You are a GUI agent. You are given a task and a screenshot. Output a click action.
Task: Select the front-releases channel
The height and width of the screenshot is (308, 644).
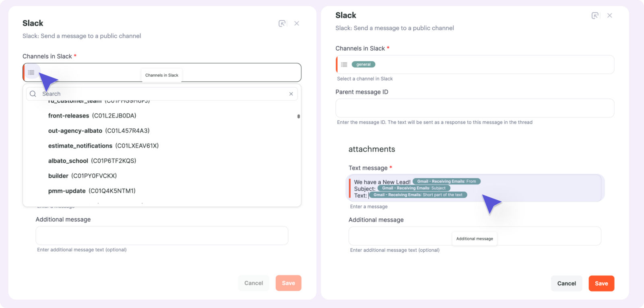pos(92,116)
